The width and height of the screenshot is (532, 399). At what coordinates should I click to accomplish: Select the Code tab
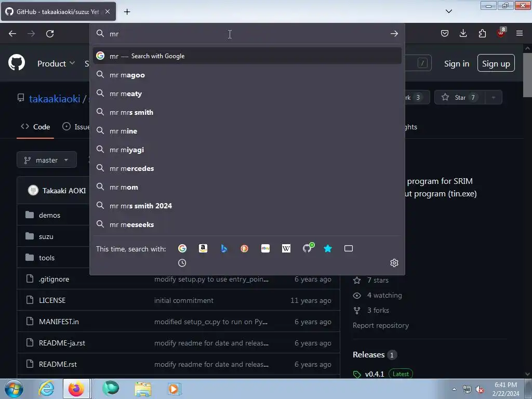(35, 127)
